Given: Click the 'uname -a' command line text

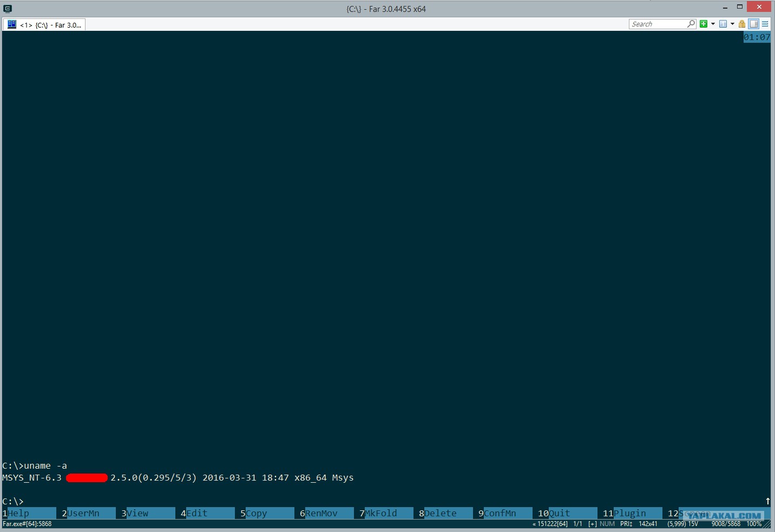Looking at the screenshot, I should point(45,465).
